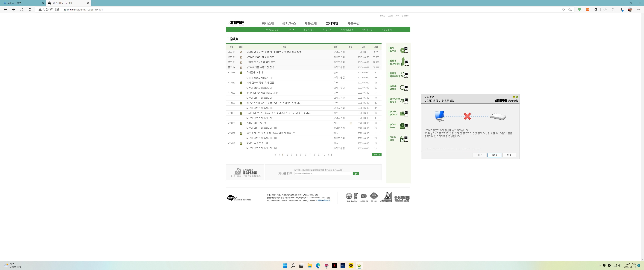Open the 설치 도우미 installer icon
Image resolution: width=644 pixels, height=270 pixels.
(398, 49)
